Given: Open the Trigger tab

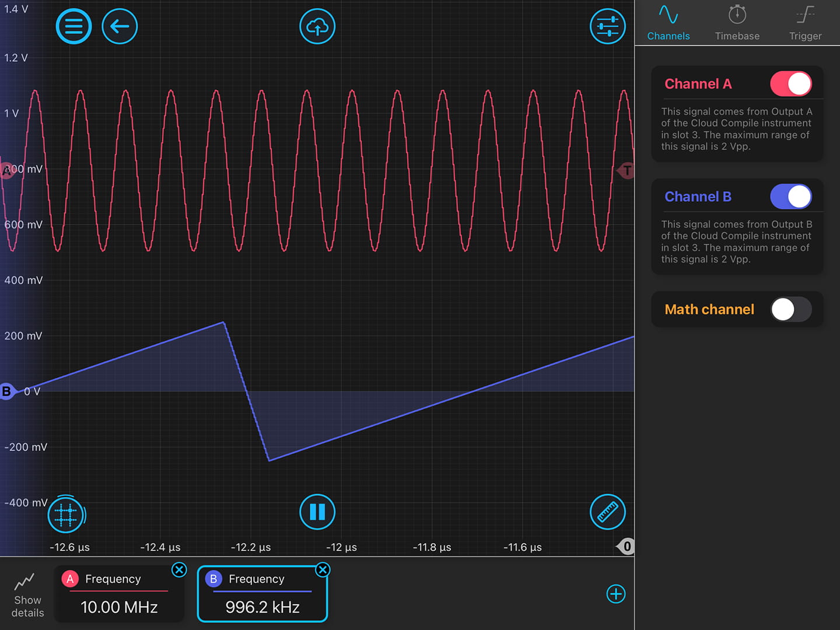Looking at the screenshot, I should (x=805, y=23).
